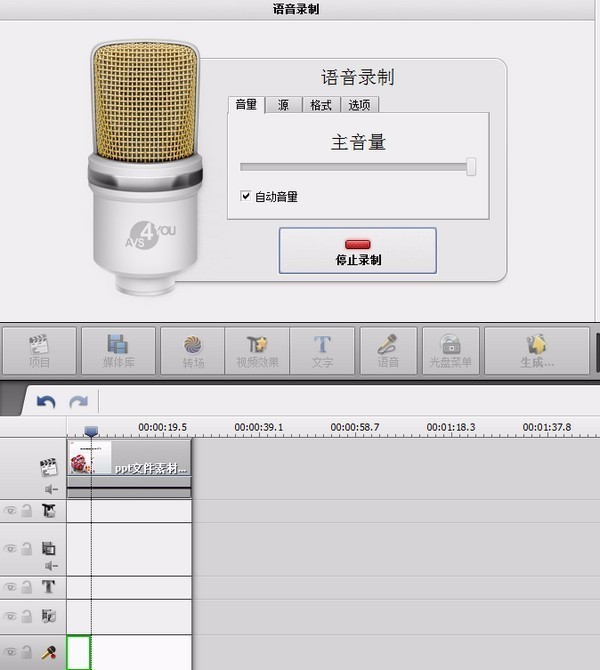The height and width of the screenshot is (670, 600).
Task: Lock the video effects track
Action: (26, 510)
